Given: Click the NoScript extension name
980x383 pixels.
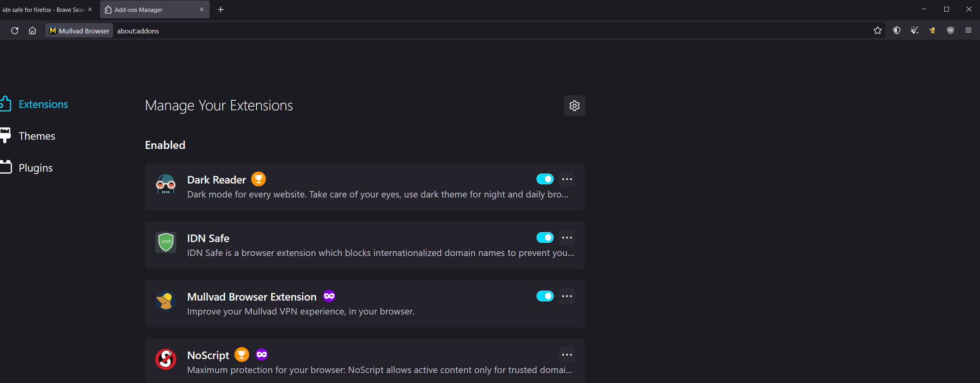Looking at the screenshot, I should click(x=208, y=356).
